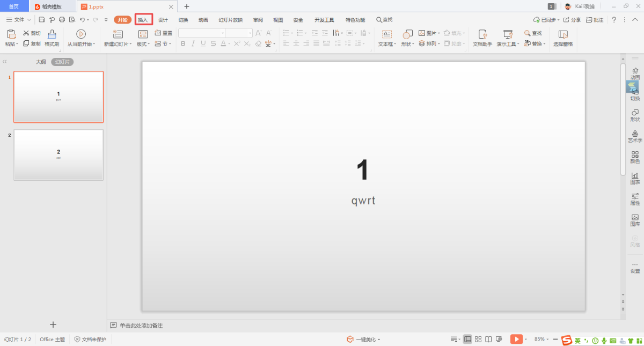Click the Save icon in quick access toolbar
The height and width of the screenshot is (346, 644).
42,20
